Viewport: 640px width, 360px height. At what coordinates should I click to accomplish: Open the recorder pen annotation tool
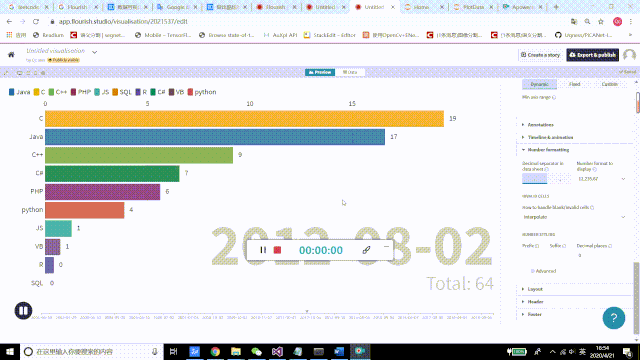click(x=366, y=250)
